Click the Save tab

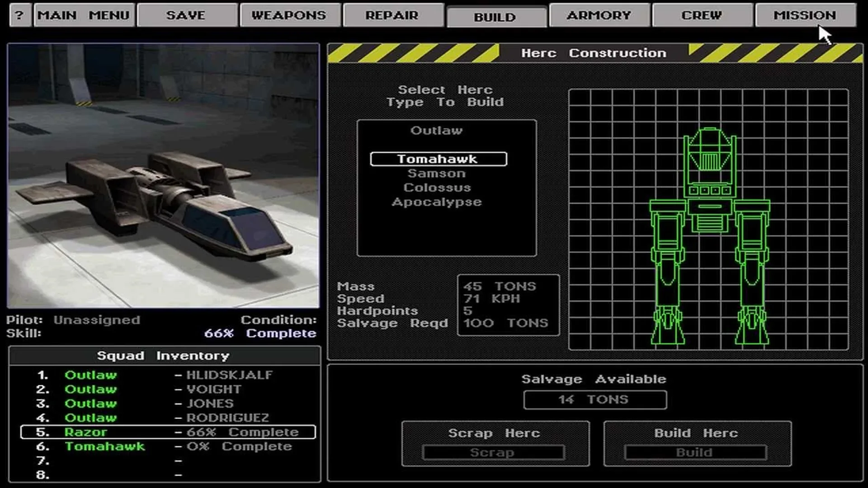tap(187, 15)
